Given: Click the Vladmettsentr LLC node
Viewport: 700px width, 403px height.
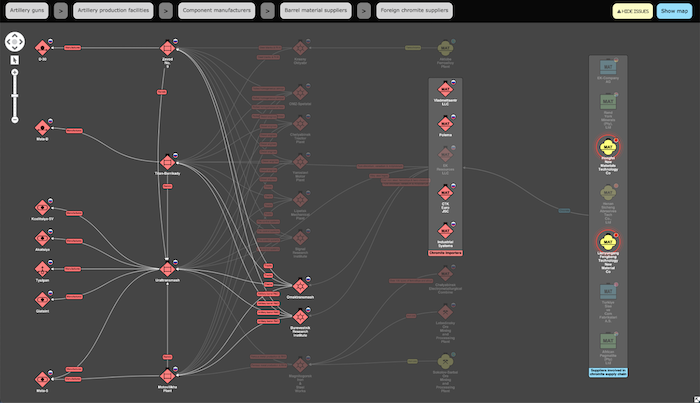Looking at the screenshot, I should coord(445,89).
